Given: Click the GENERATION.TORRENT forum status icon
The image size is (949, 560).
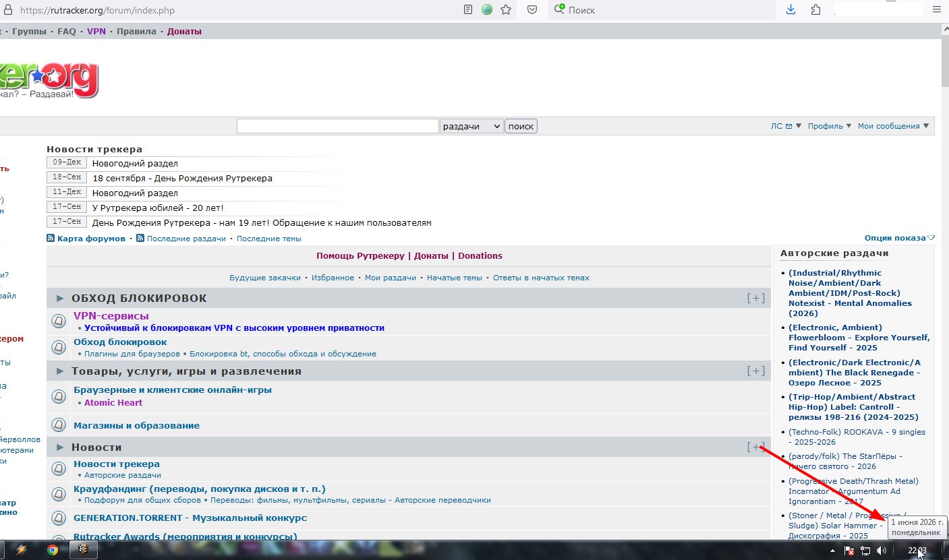Looking at the screenshot, I should pyautogui.click(x=59, y=518).
